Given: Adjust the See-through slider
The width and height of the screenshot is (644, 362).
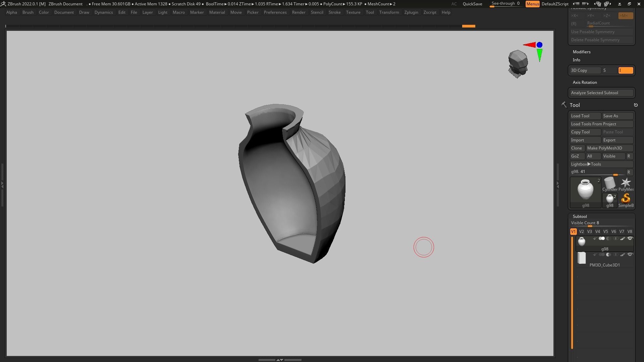Looking at the screenshot, I should coord(505,4).
